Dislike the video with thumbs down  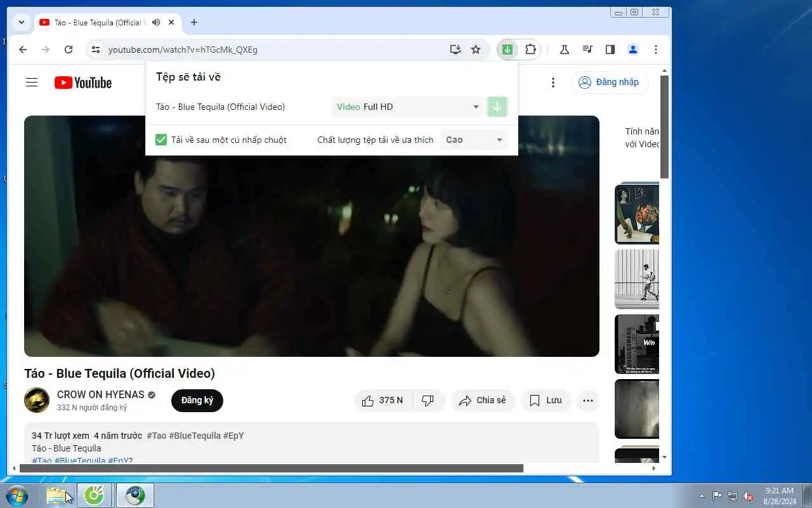click(x=428, y=401)
